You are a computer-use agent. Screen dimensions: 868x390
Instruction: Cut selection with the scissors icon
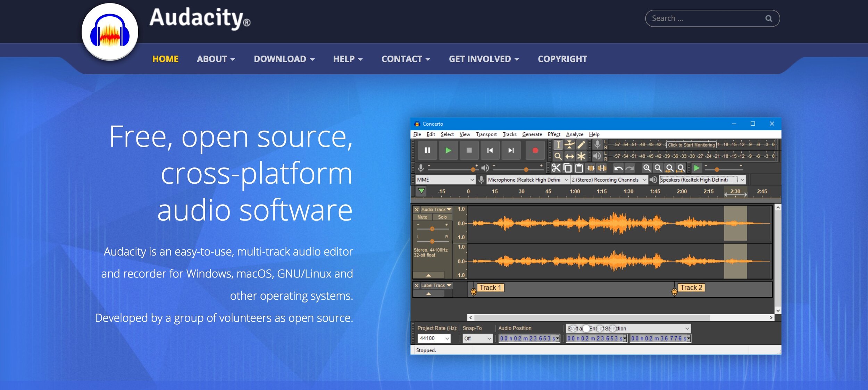point(556,168)
